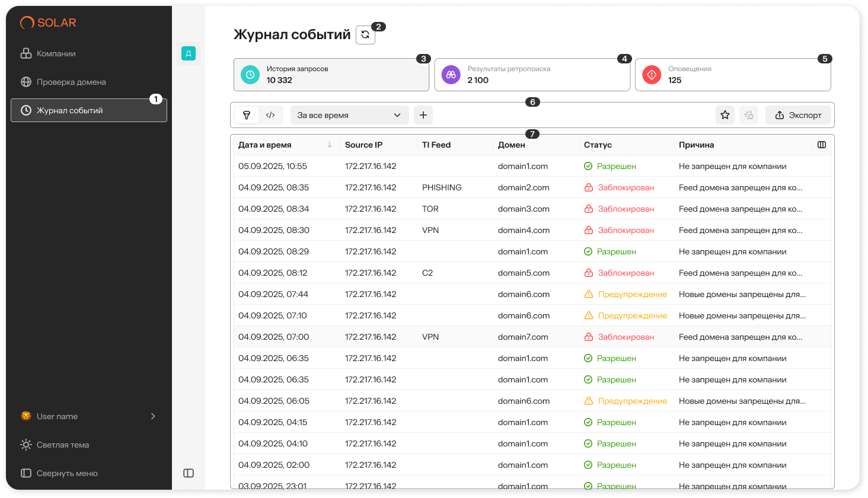
Task: Open the За все время period dropdown
Action: [x=349, y=115]
